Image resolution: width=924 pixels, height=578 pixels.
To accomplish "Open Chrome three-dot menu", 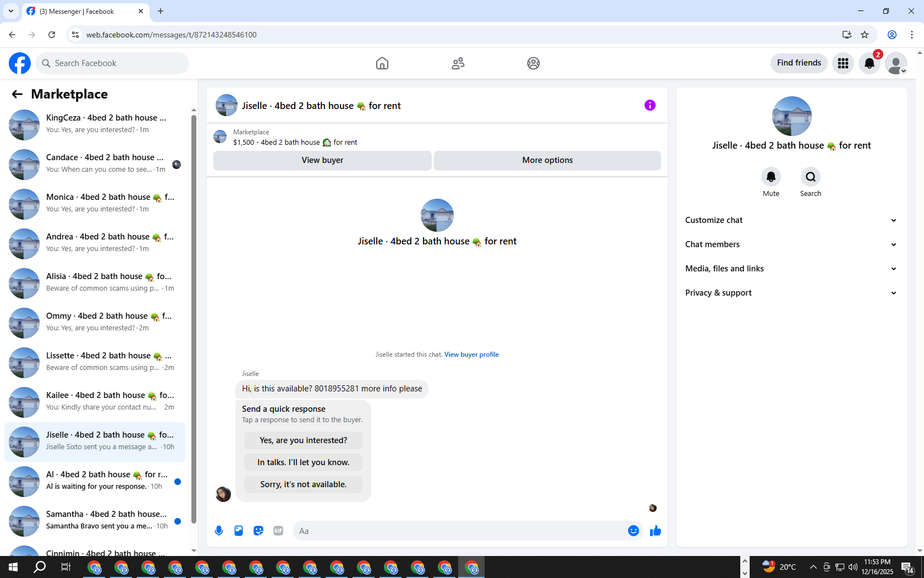I will coord(912,35).
